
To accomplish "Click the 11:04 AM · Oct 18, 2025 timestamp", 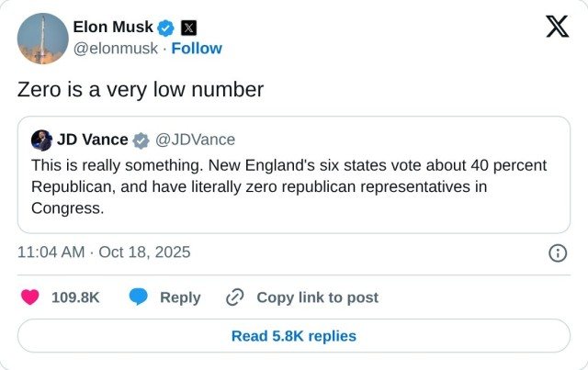I will pos(104,252).
